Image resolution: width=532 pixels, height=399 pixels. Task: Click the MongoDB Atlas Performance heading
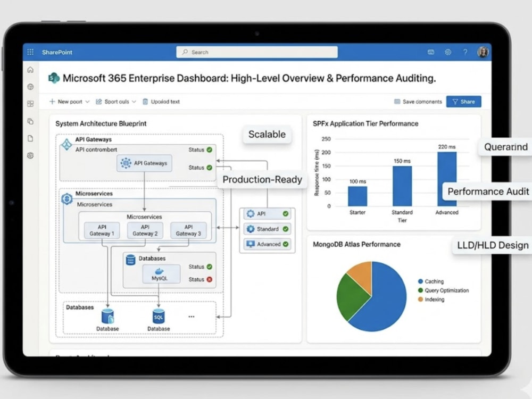point(356,244)
